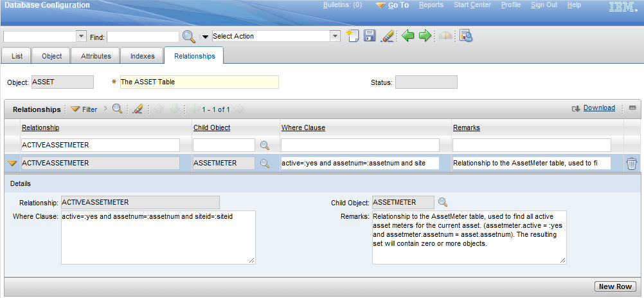Viewport: 644px width, 298px height.
Task: Click the Find input field
Action: [143, 37]
